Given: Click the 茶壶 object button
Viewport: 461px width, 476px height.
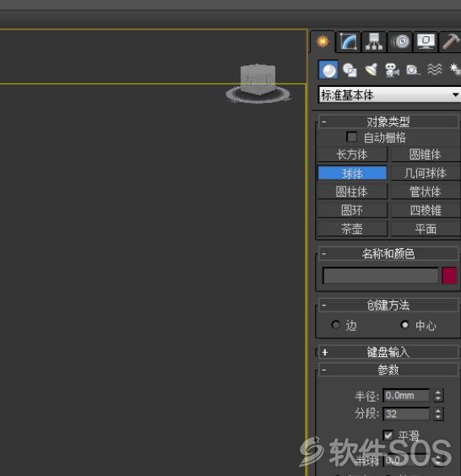Looking at the screenshot, I should [x=352, y=229].
